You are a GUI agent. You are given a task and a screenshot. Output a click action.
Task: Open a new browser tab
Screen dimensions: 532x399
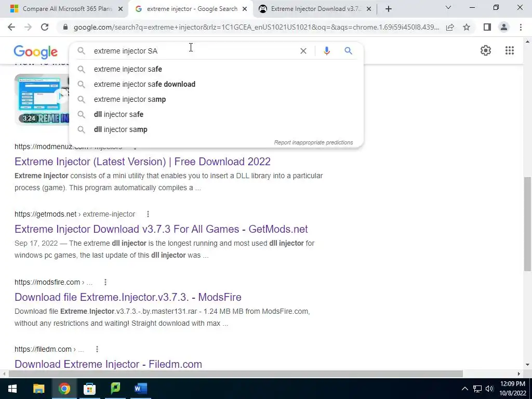[x=389, y=9]
